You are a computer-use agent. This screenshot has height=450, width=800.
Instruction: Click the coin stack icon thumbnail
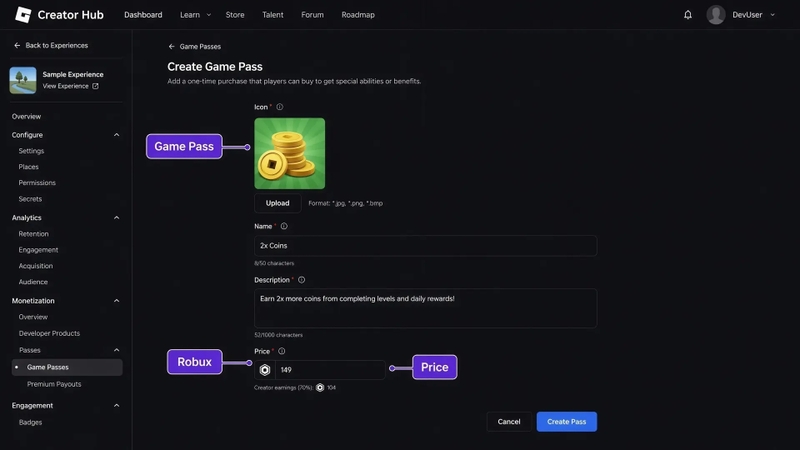290,154
